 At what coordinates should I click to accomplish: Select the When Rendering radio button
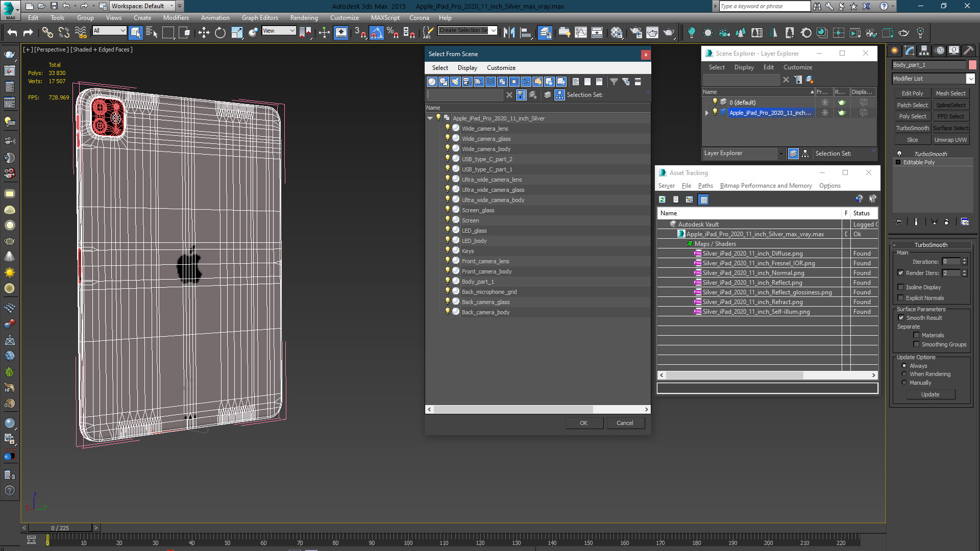click(904, 374)
